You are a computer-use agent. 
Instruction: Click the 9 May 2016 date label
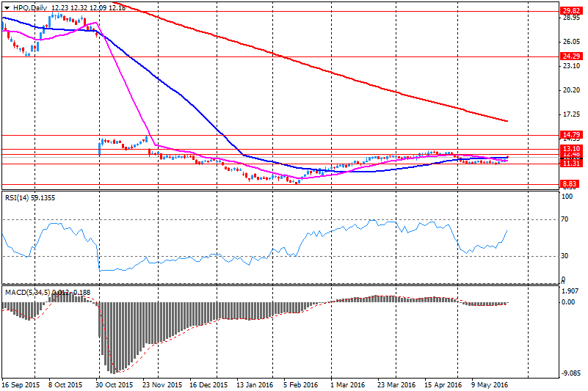[490, 385]
